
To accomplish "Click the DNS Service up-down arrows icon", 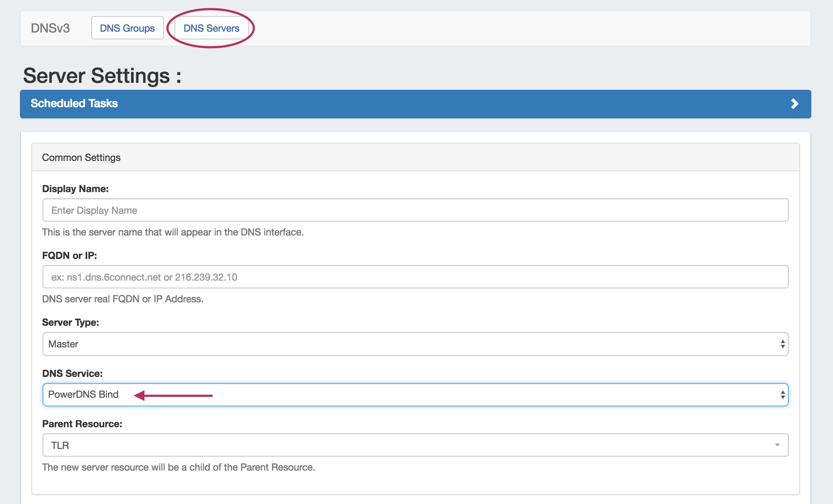I will coord(783,395).
